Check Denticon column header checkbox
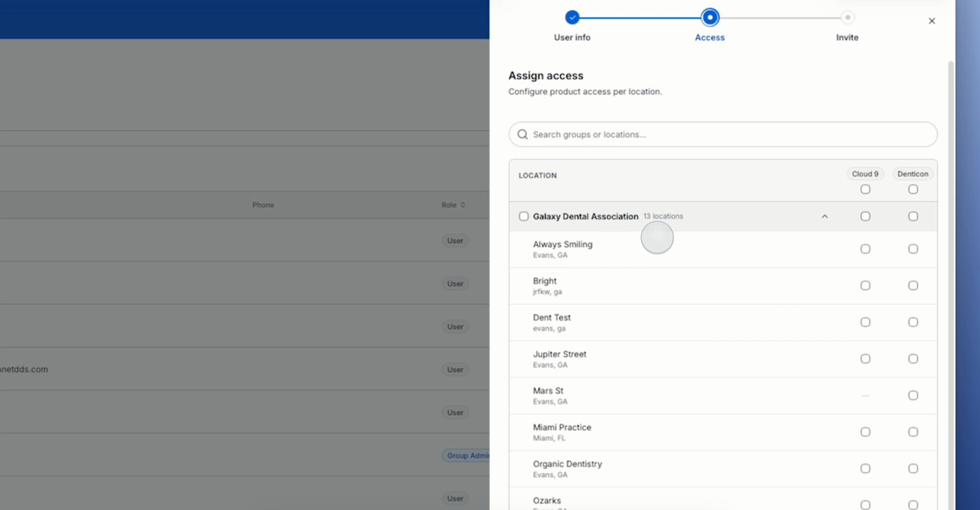 click(913, 190)
